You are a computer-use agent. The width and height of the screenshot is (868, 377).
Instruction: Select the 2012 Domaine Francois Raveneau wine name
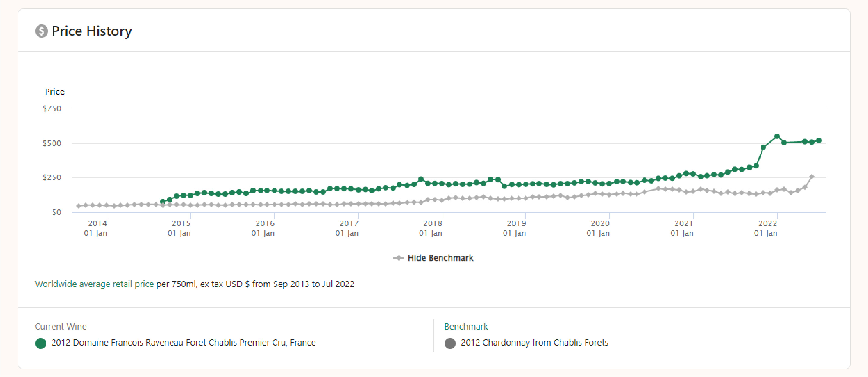coord(183,343)
